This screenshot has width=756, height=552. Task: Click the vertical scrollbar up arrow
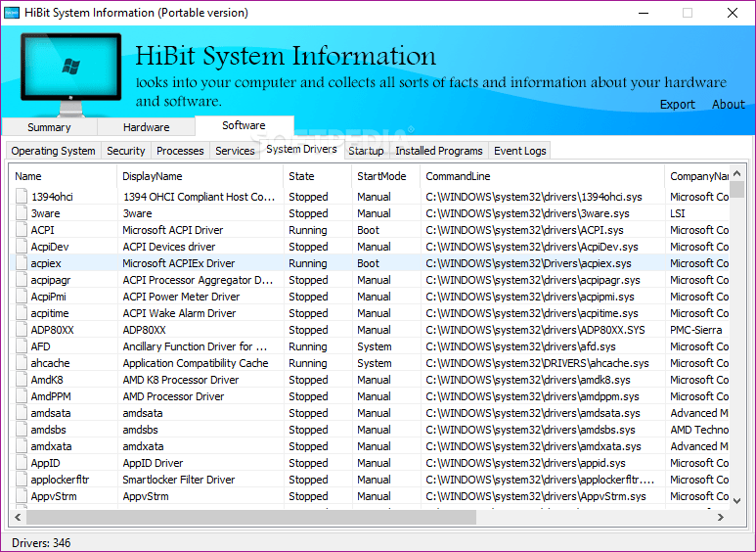pyautogui.click(x=736, y=173)
